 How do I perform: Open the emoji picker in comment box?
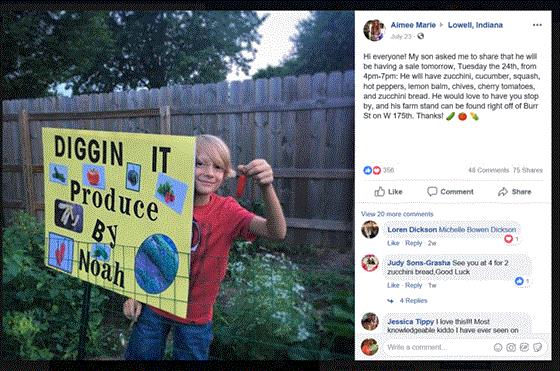click(498, 347)
